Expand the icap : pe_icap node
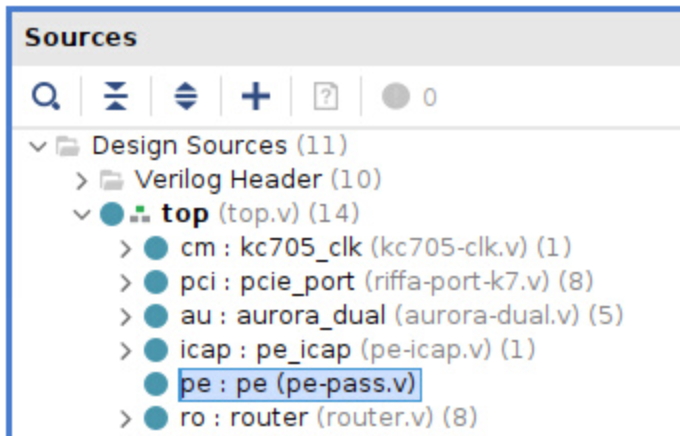This screenshot has height=436, width=680. 125,350
